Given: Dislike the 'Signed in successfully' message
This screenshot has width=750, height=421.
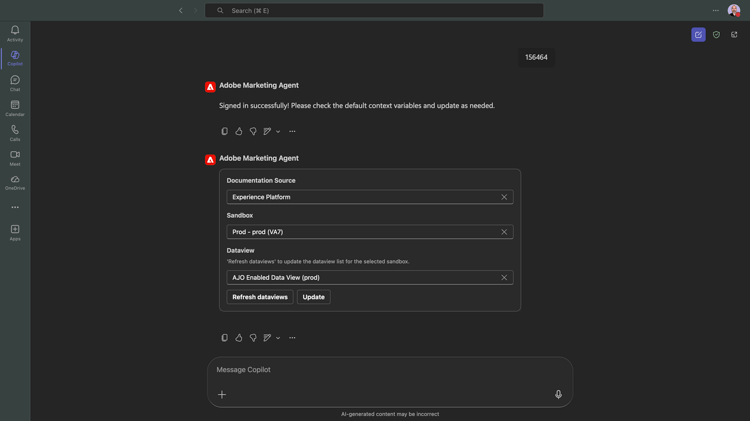Looking at the screenshot, I should point(253,131).
